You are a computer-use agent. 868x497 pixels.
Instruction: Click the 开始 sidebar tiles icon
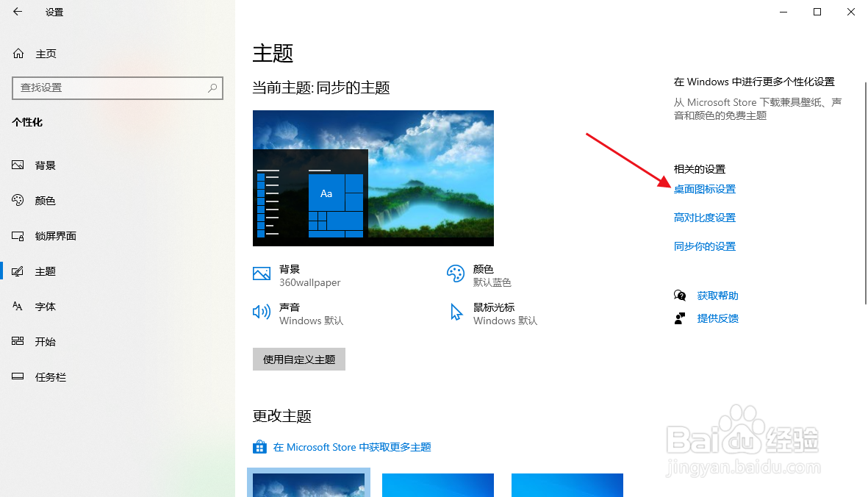point(18,341)
